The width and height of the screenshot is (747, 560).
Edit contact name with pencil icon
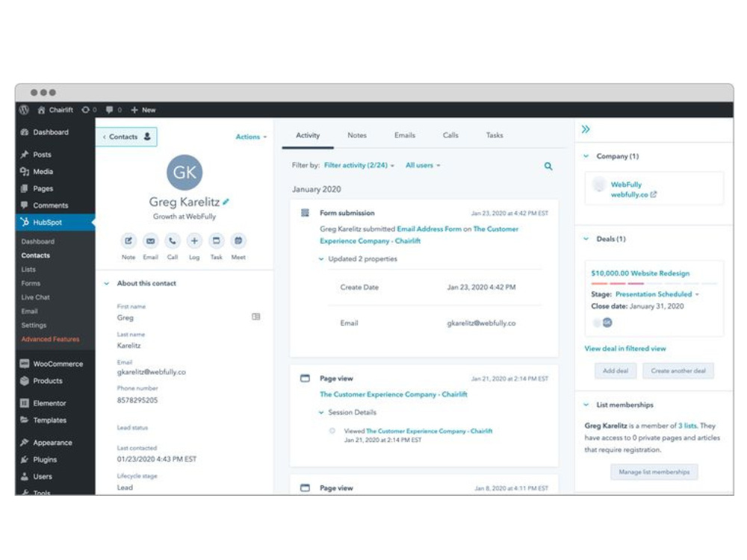point(226,202)
